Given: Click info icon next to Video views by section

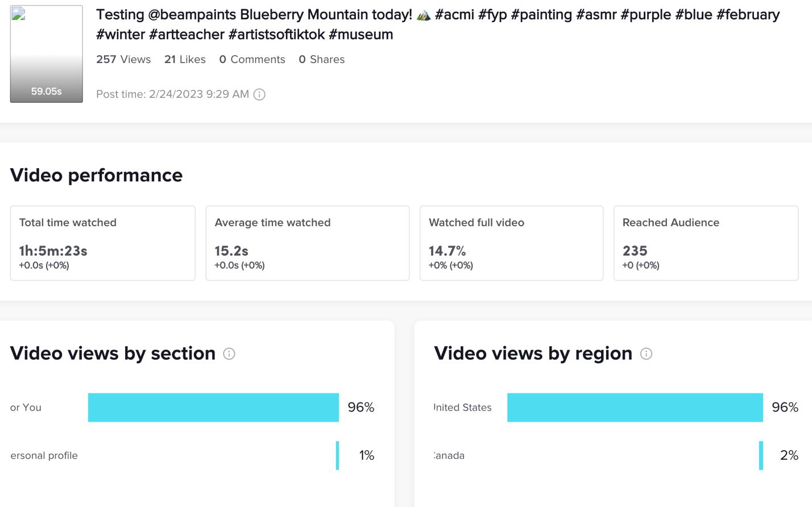Looking at the screenshot, I should tap(229, 354).
